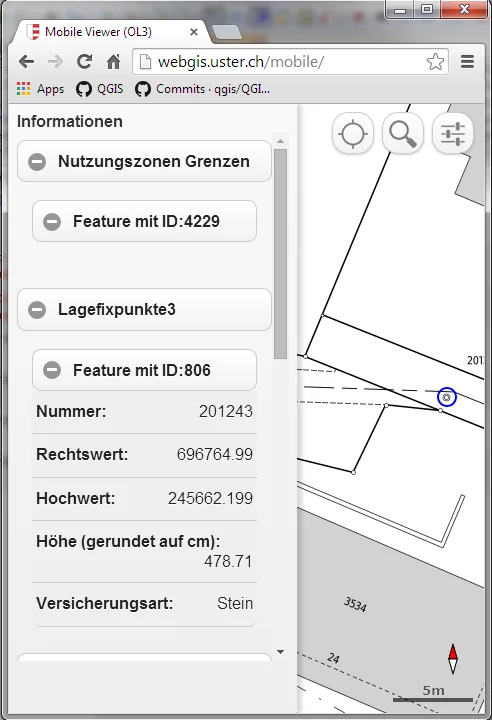Click the browser back arrow
The width and height of the screenshot is (492, 720).
pyautogui.click(x=27, y=62)
